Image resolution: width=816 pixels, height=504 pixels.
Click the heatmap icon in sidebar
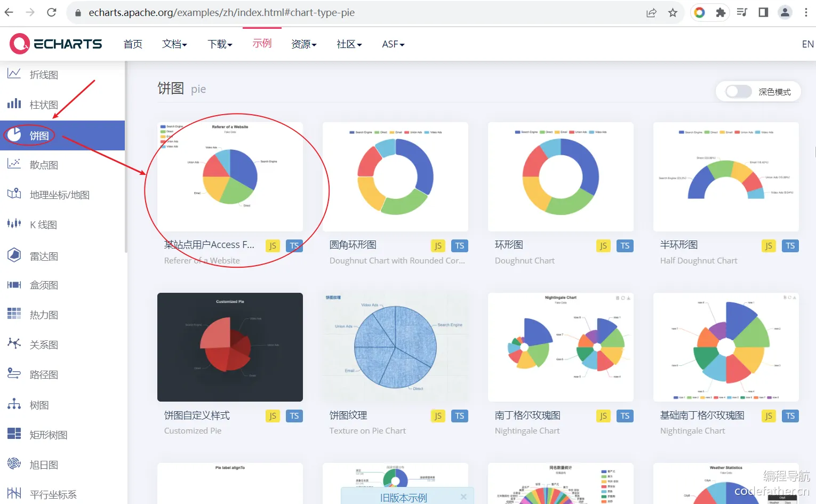coord(14,314)
